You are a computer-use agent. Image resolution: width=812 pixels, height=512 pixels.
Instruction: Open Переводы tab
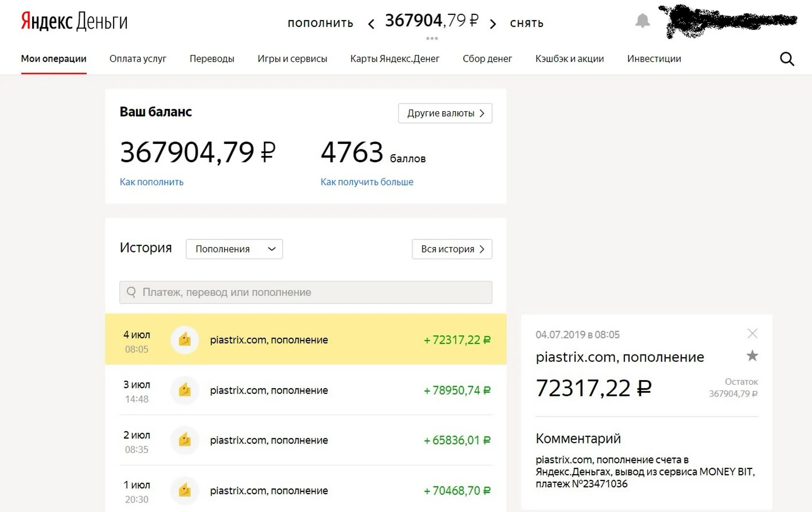point(212,59)
